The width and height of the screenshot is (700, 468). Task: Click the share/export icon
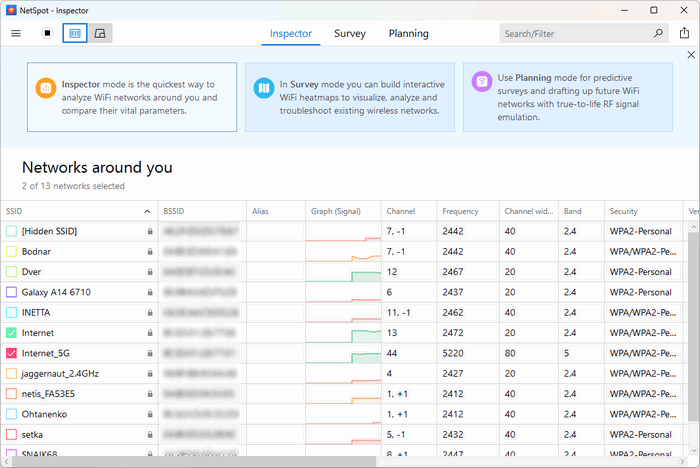click(x=684, y=33)
